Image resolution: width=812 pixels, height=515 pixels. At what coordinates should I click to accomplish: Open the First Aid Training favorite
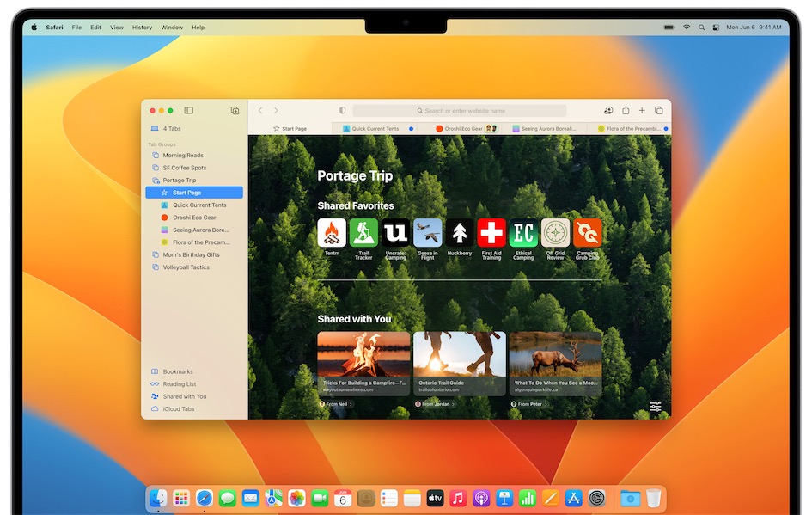[x=491, y=233]
